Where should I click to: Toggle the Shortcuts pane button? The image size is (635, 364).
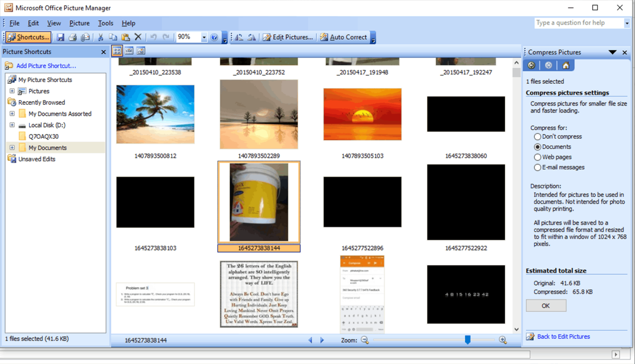(x=28, y=37)
